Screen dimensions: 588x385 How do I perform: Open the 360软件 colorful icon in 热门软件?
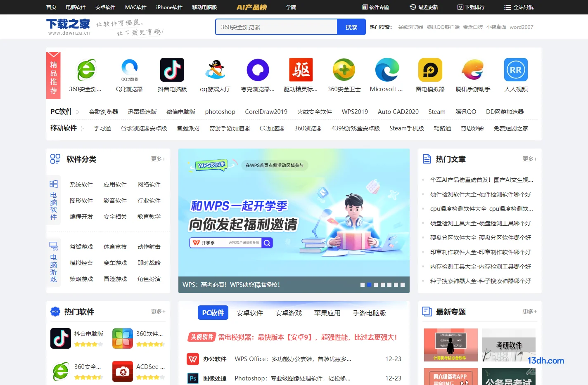tap(123, 338)
